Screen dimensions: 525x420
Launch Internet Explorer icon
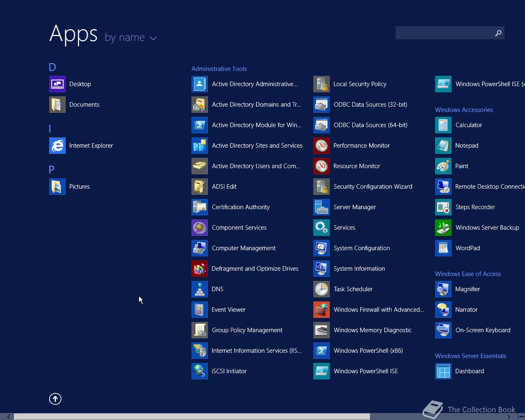coord(57,146)
